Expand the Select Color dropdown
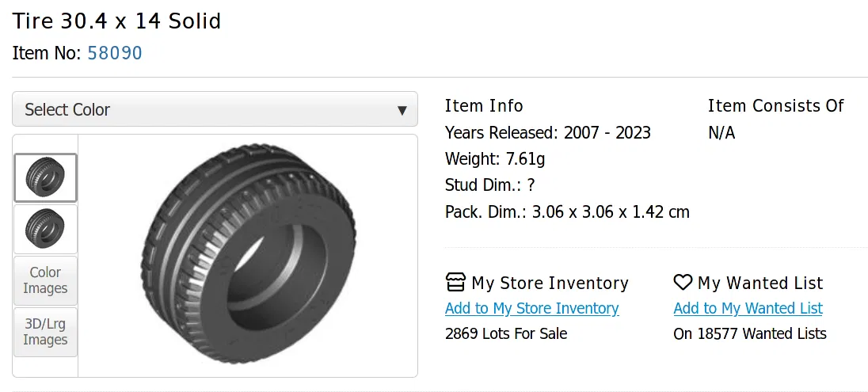 pos(214,109)
